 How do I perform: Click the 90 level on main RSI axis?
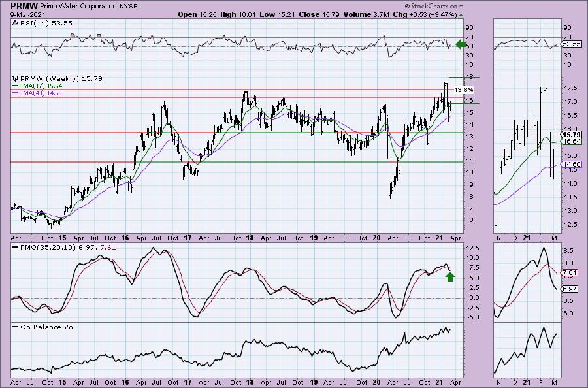click(x=470, y=27)
